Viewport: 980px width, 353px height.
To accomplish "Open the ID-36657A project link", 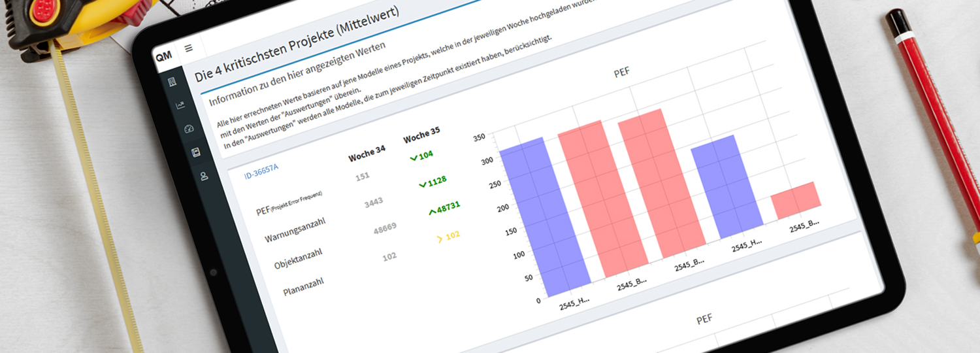I will pyautogui.click(x=261, y=172).
